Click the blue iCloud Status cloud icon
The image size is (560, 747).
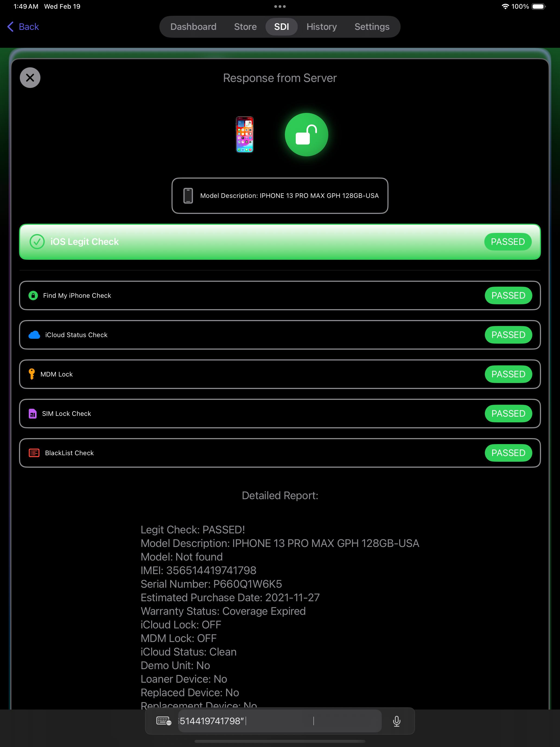coord(34,335)
